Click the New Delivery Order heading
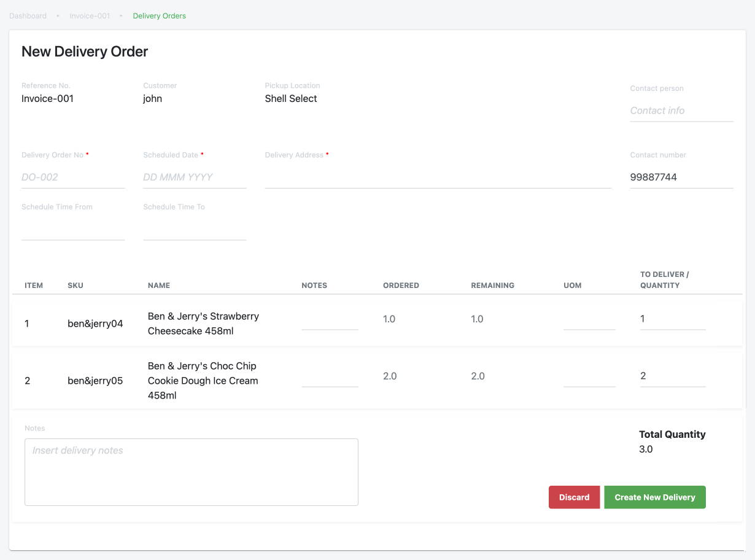The width and height of the screenshot is (755, 560). coord(85,52)
